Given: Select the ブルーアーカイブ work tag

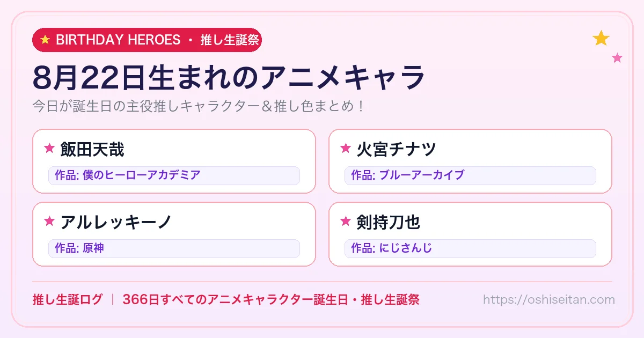Looking at the screenshot, I should tap(470, 175).
